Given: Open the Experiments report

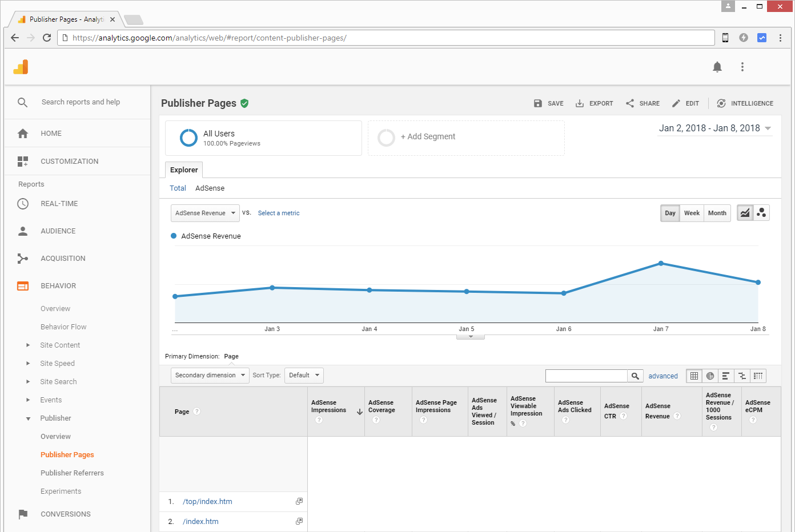Looking at the screenshot, I should point(61,491).
